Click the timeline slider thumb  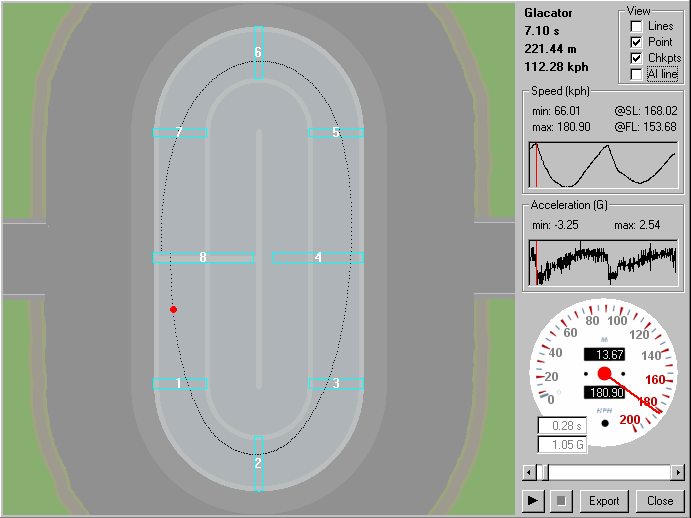click(x=545, y=473)
